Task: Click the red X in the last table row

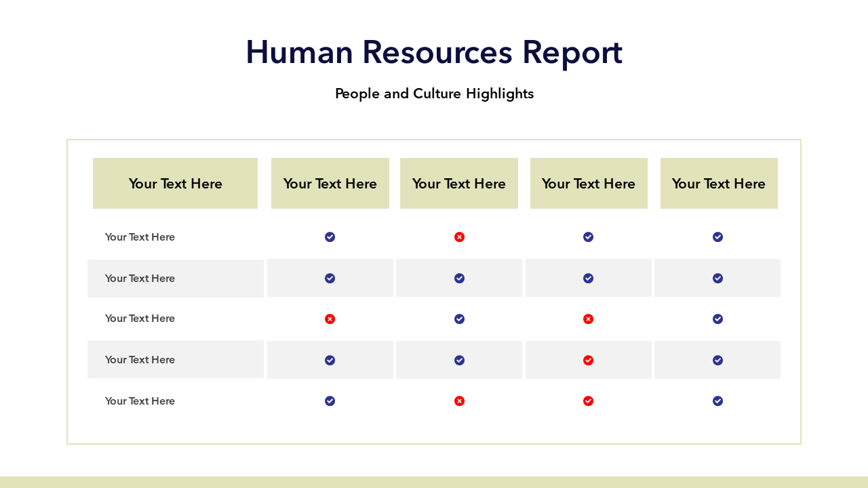Action: click(x=459, y=401)
